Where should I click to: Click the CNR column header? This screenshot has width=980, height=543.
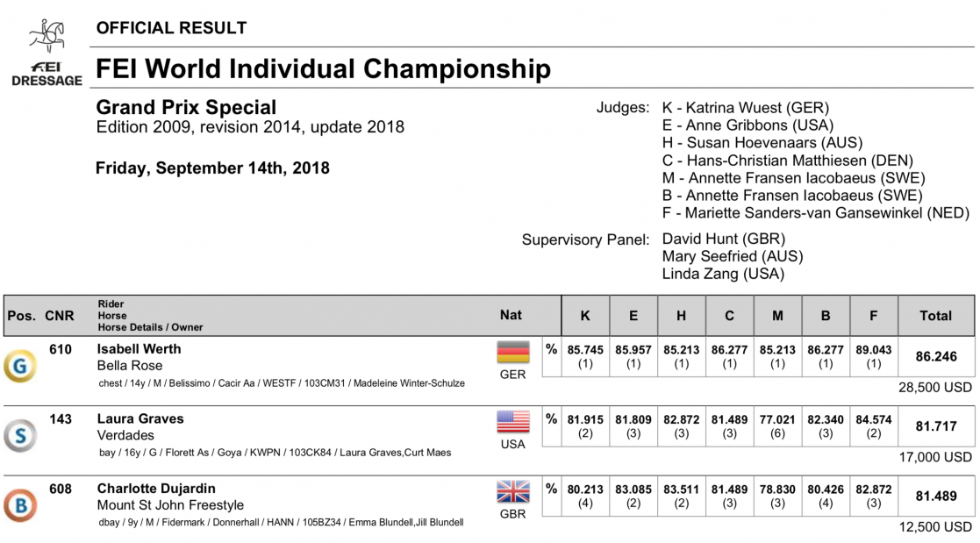click(x=60, y=316)
